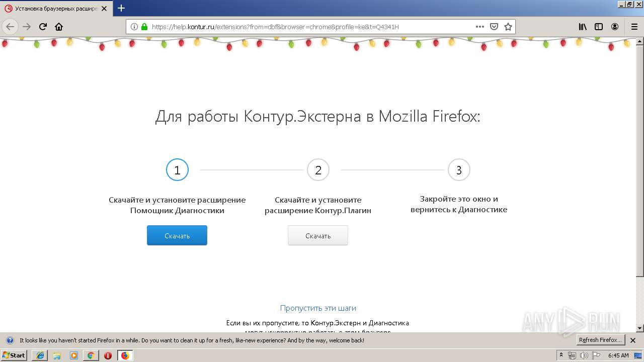This screenshot has width=644, height=362.
Task: Click step 1 circle indicator
Action: [177, 170]
